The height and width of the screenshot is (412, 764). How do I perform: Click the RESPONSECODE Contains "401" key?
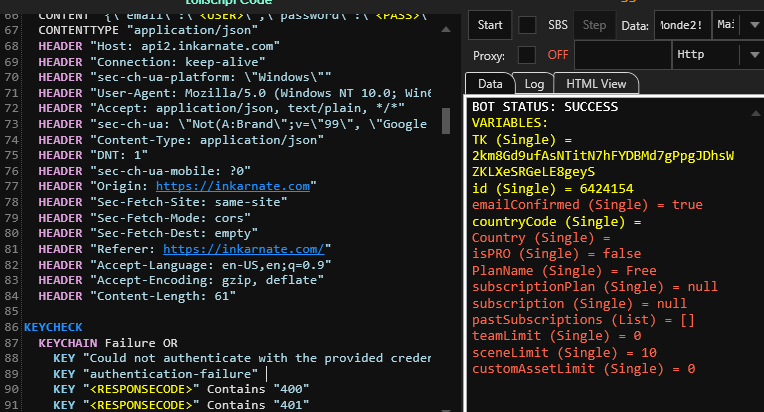pos(181,405)
